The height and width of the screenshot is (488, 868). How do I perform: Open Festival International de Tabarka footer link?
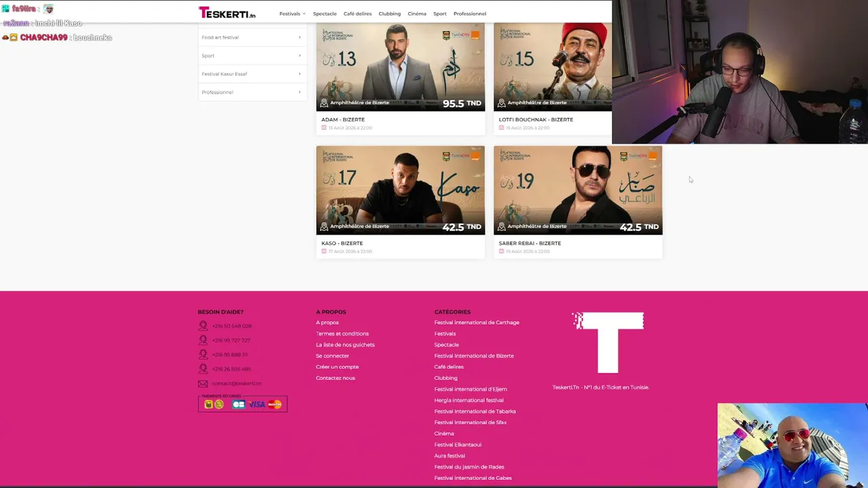coord(475,411)
